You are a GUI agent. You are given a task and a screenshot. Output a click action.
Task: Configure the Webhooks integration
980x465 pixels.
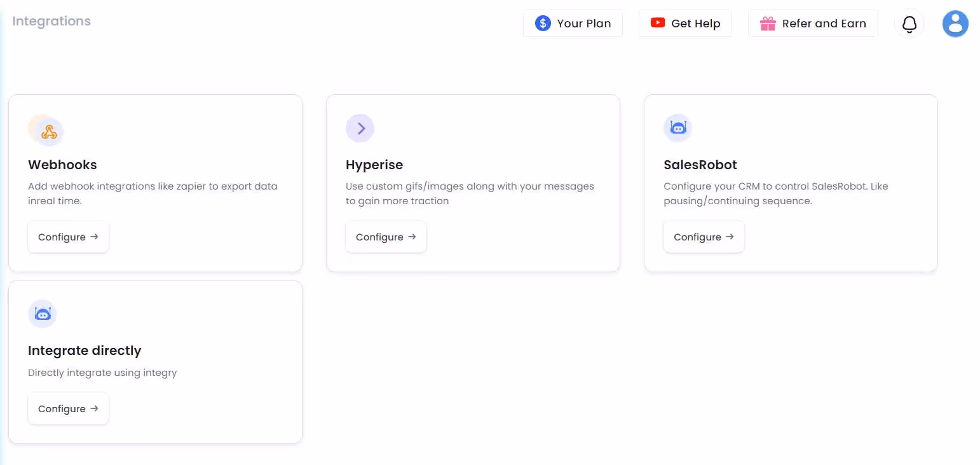point(68,236)
